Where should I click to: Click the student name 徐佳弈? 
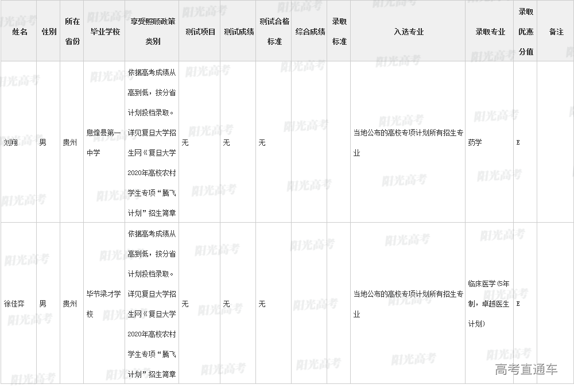tap(14, 304)
